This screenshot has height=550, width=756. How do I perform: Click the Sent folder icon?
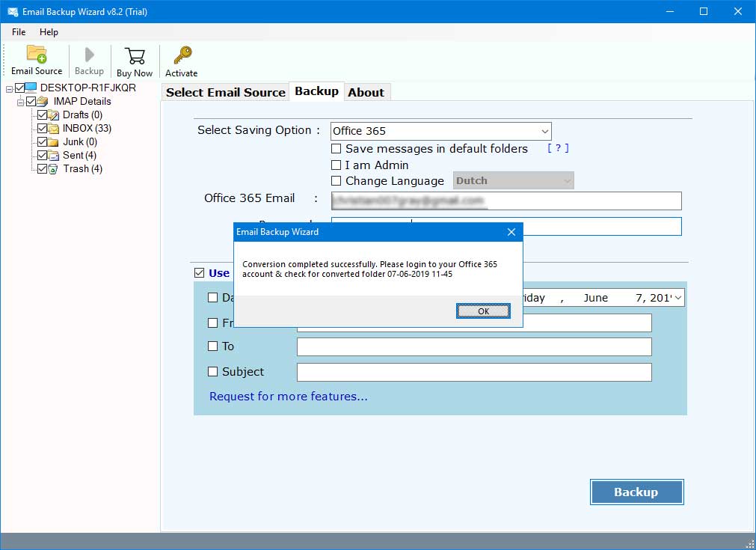(x=54, y=156)
